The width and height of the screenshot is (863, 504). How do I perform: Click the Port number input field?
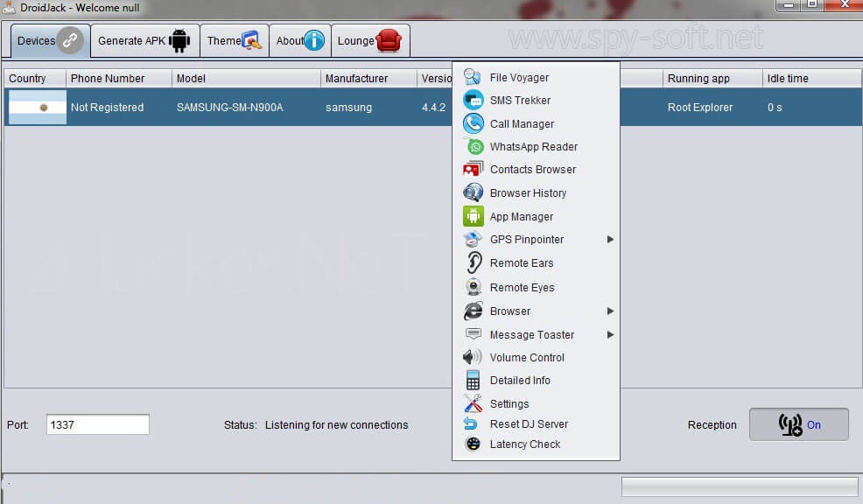click(97, 425)
